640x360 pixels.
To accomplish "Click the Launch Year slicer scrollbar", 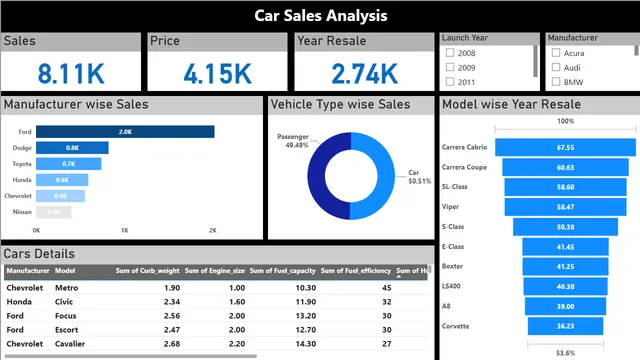I will coord(536,61).
